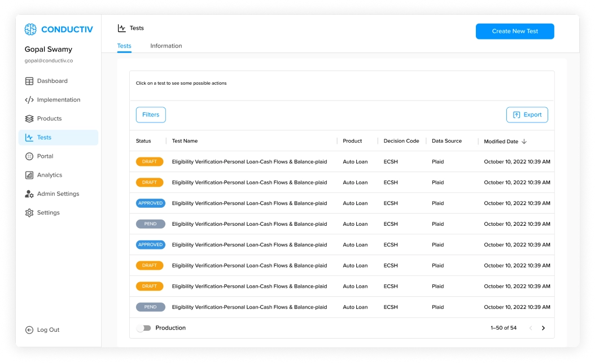
Task: Select the Tests tab
Action: [124, 46]
